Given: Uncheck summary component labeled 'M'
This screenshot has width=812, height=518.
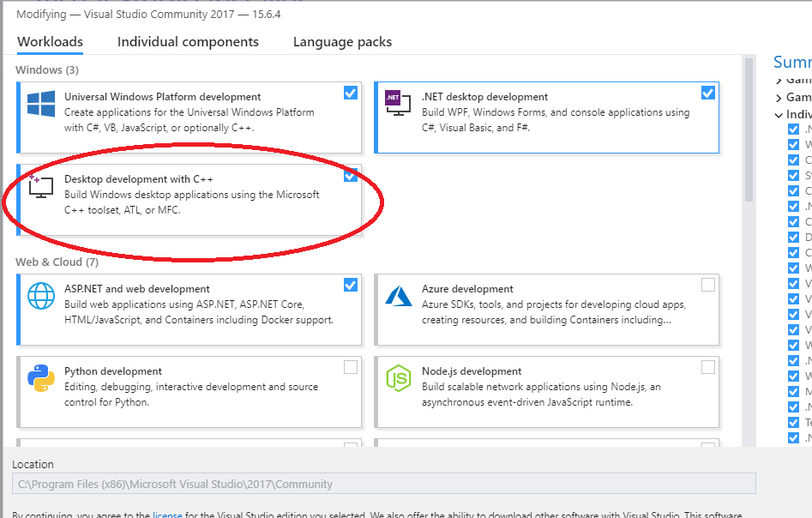Looking at the screenshot, I should click(x=793, y=391).
